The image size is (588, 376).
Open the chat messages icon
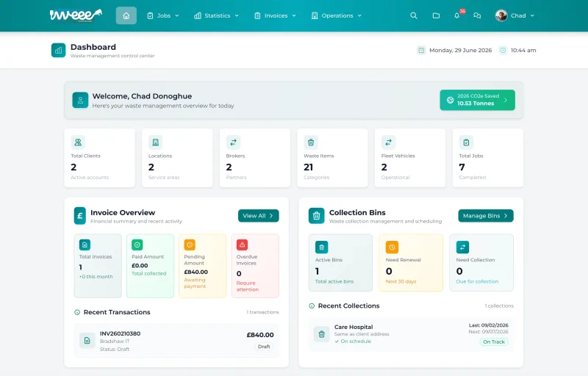click(x=477, y=15)
